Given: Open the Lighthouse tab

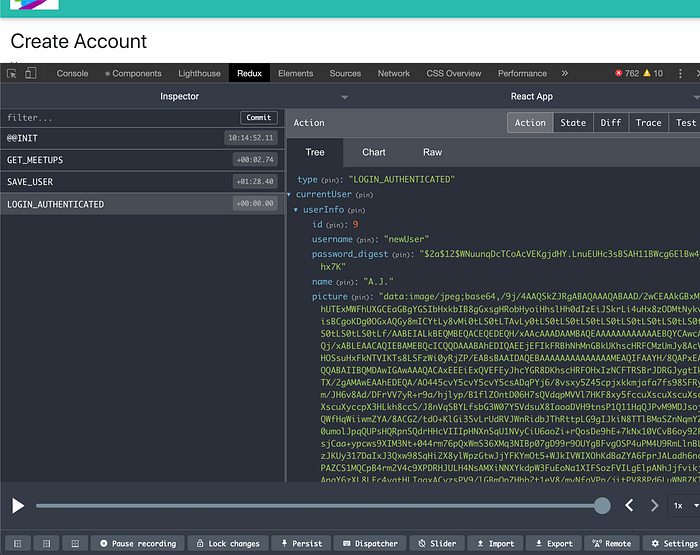Looking at the screenshot, I should [199, 73].
